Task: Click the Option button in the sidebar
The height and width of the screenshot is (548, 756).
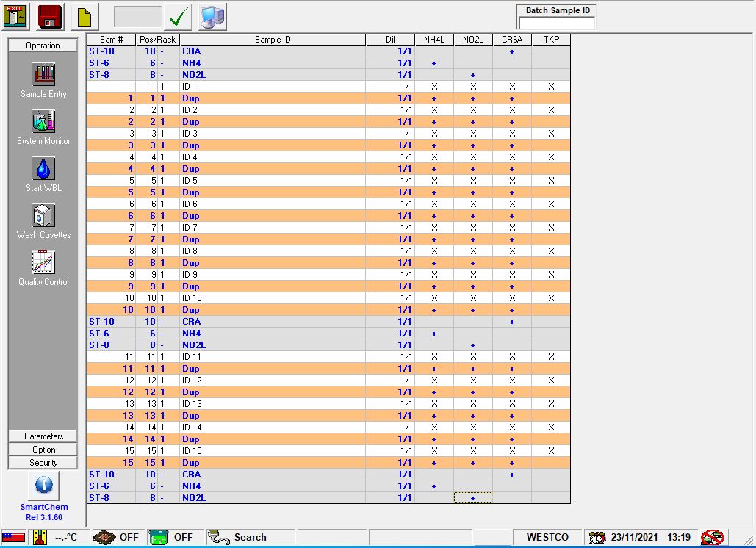Action: (x=42, y=449)
